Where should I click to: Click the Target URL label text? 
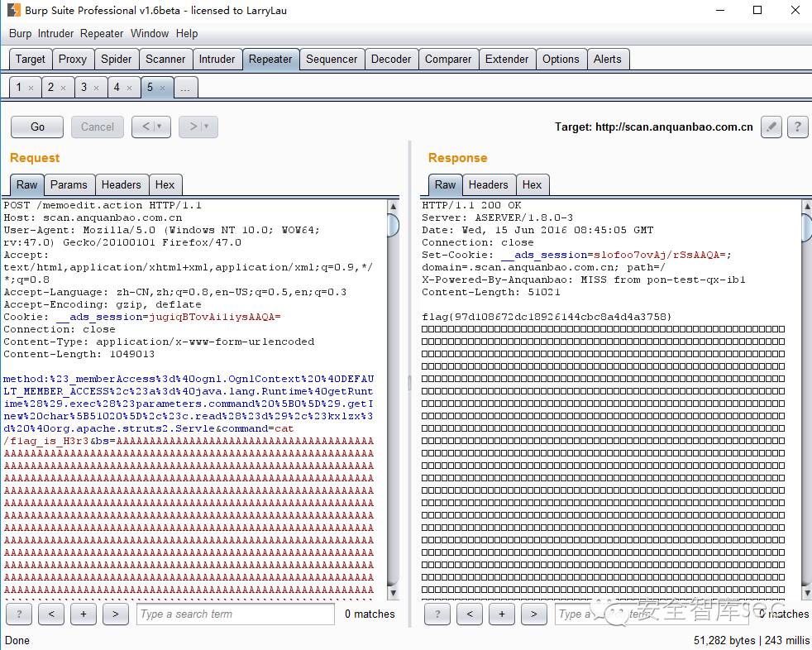(x=653, y=127)
